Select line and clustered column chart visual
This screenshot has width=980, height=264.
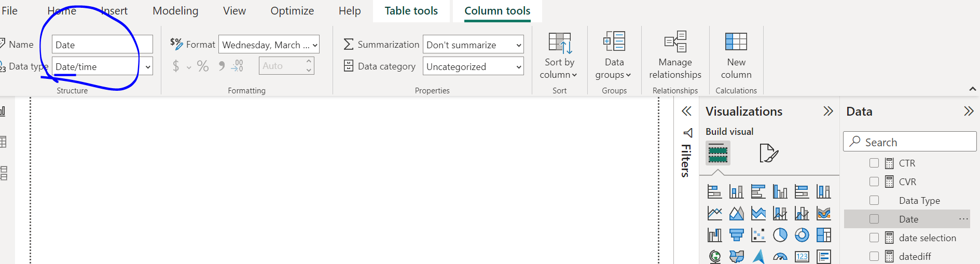[802, 213]
